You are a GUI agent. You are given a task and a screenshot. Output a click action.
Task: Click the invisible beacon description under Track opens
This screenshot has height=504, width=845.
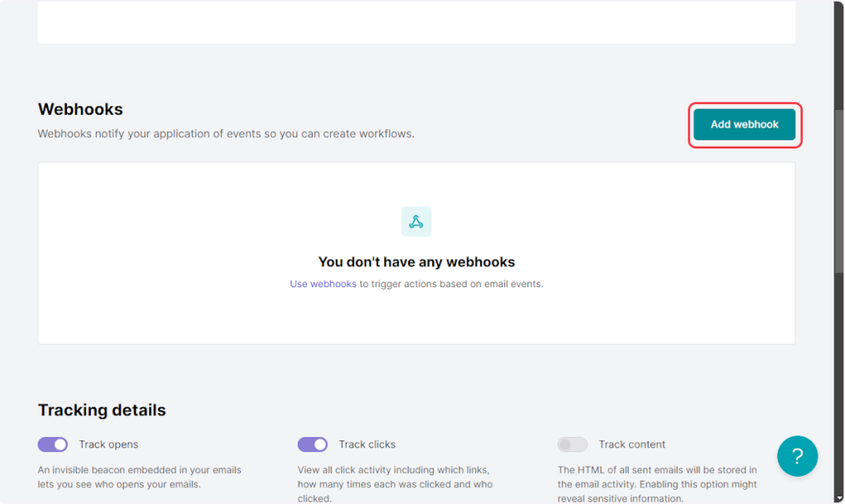pos(139,477)
